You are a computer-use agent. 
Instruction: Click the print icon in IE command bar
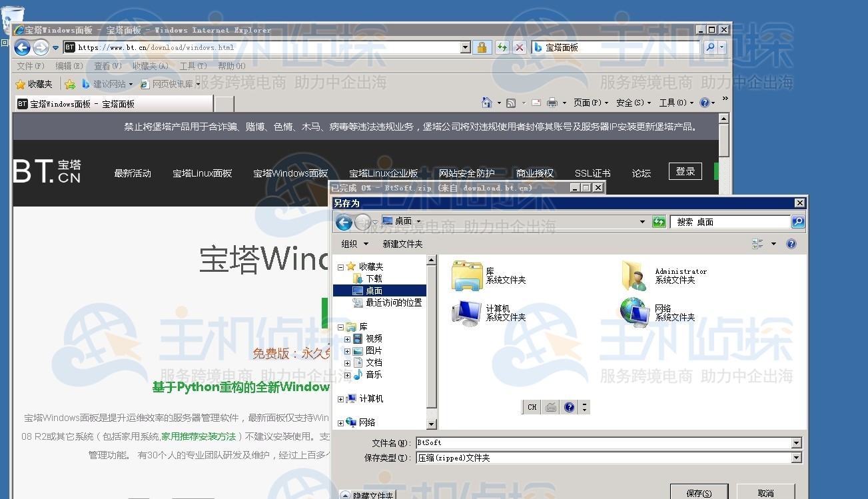(552, 103)
